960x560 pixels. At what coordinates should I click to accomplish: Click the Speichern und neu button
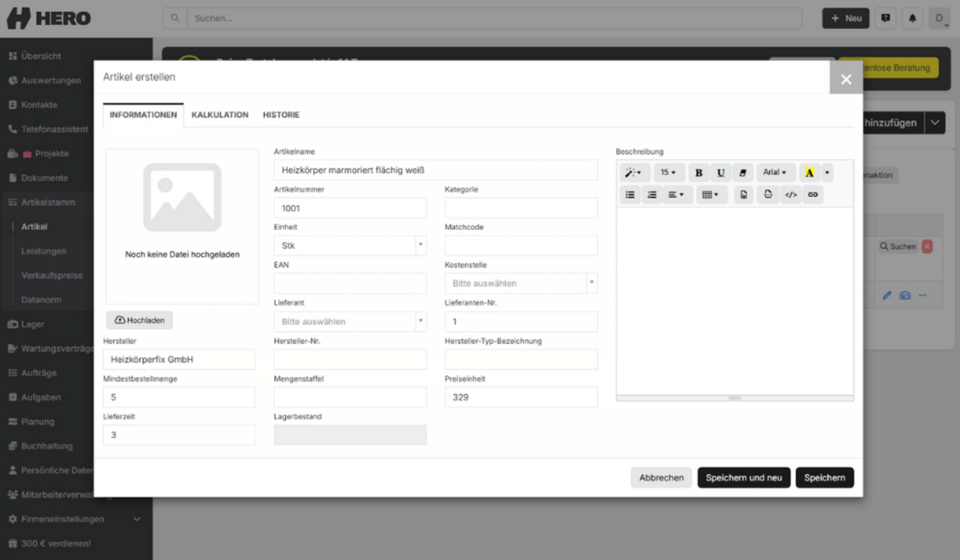pos(744,478)
